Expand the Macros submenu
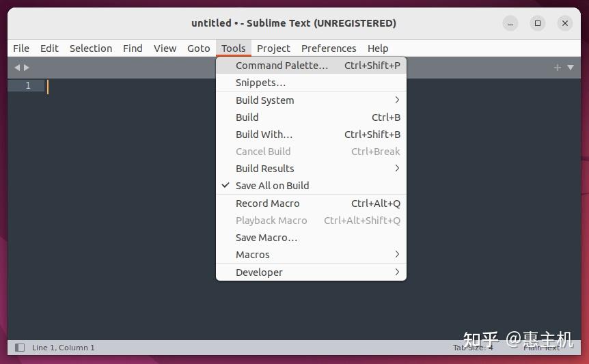Screen dimensions: 589x364 311,255
